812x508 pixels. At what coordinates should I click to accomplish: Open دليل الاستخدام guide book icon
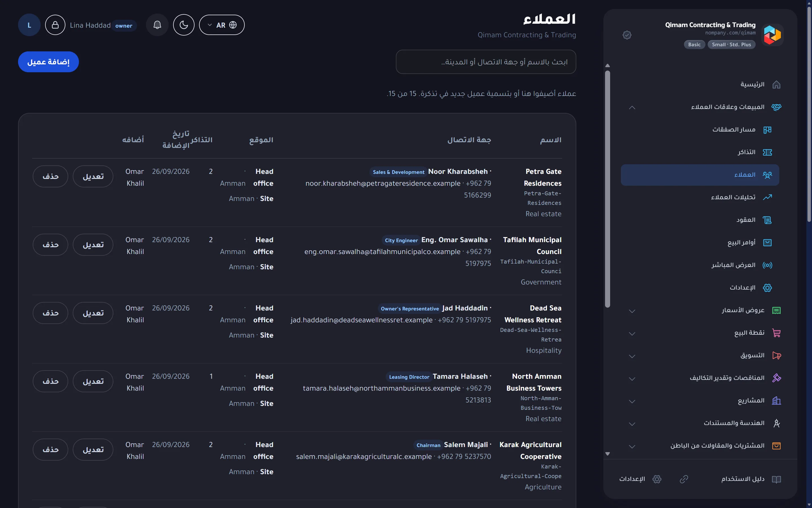tap(776, 479)
